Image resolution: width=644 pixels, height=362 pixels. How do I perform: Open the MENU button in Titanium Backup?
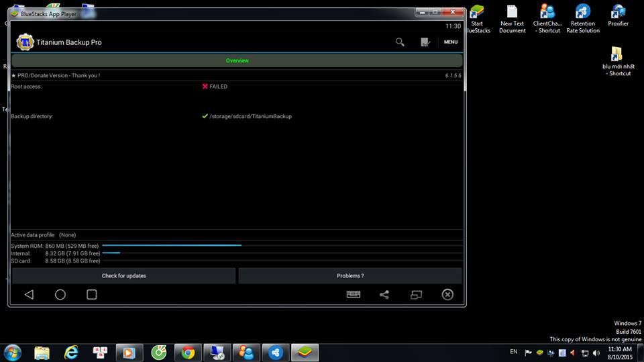451,42
